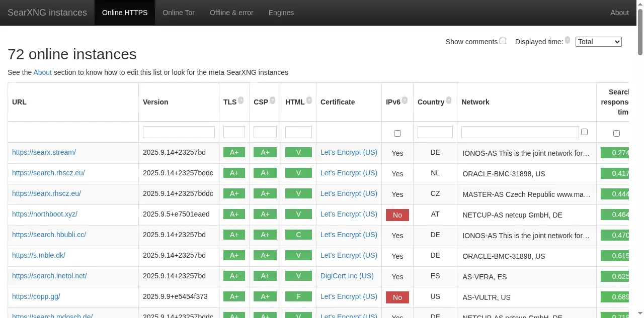Follow the About link in the description

tap(43, 72)
